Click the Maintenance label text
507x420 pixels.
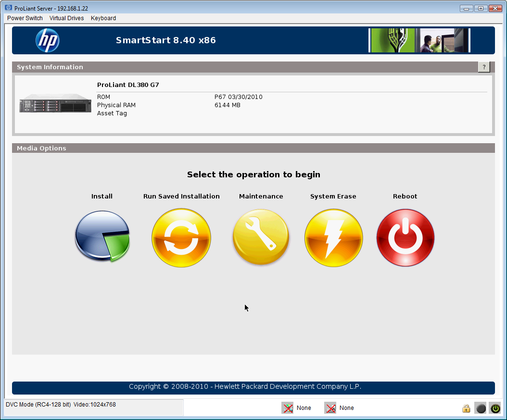point(261,197)
